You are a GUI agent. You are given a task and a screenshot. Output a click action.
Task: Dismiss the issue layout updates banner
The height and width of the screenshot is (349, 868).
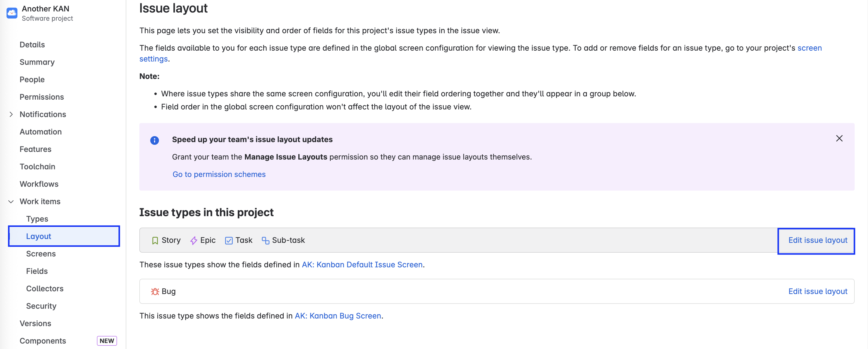click(839, 139)
